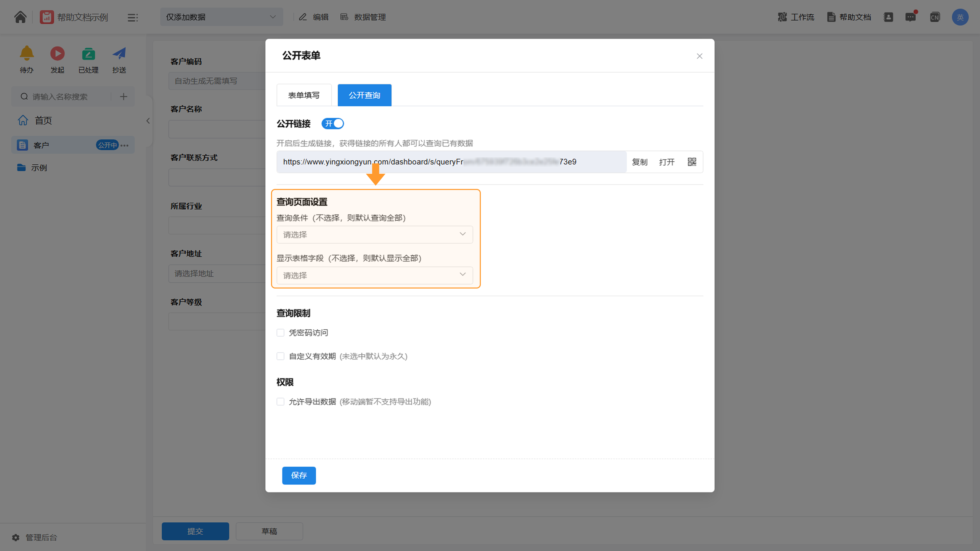Click the edit pencil icon
Screen dimensions: 980x551
(x=303, y=17)
